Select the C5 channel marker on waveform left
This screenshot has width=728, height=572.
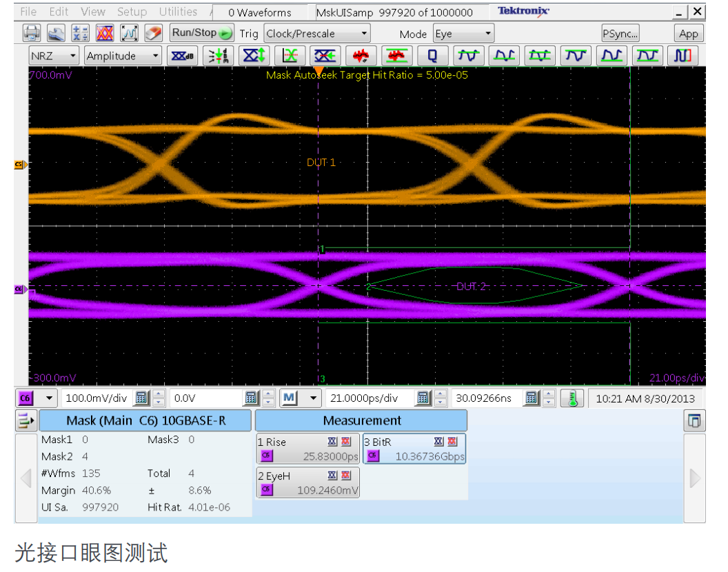(x=19, y=165)
